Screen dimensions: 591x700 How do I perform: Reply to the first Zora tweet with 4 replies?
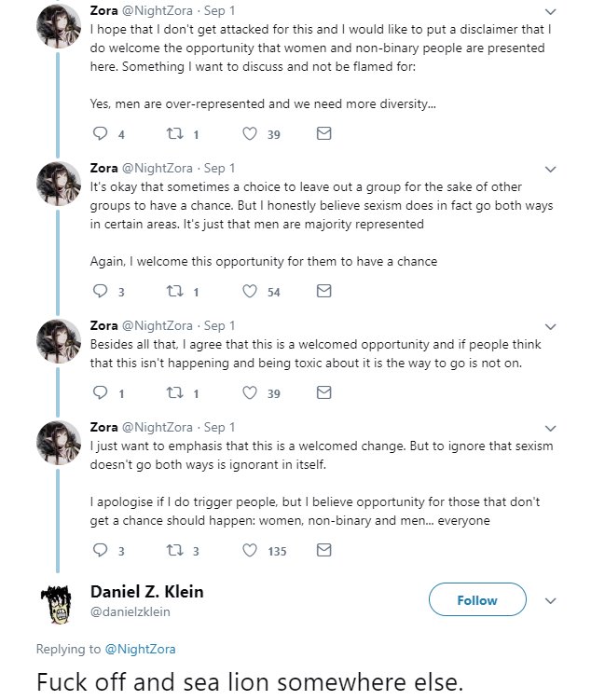[x=100, y=133]
